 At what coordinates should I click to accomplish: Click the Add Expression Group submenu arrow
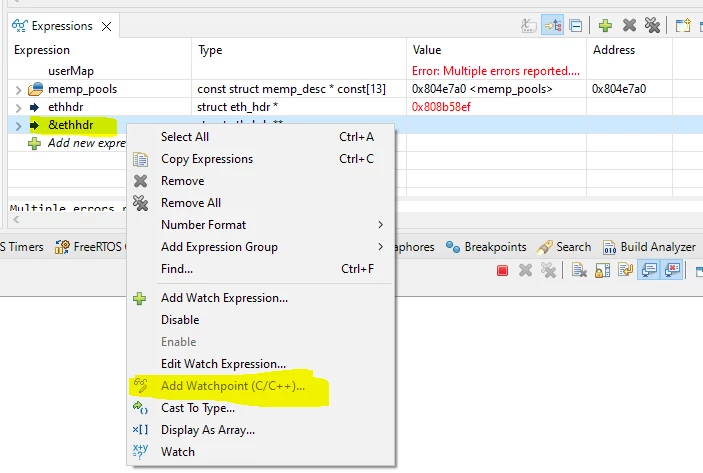click(380, 247)
